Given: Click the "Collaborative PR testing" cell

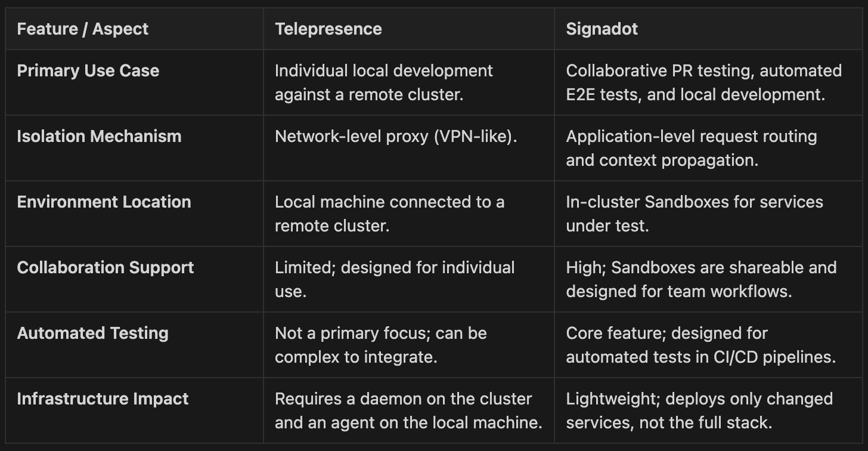Looking at the screenshot, I should pyautogui.click(x=703, y=82).
